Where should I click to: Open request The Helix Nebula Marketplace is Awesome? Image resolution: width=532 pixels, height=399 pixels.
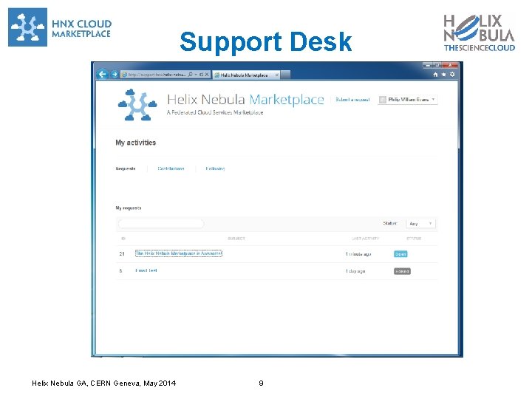pos(179,253)
